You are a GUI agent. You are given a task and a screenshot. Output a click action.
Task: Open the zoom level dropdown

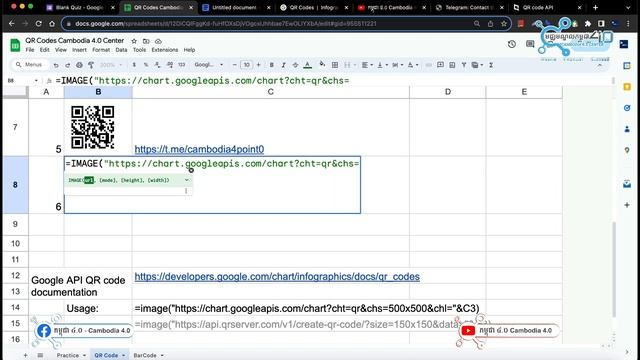pyautogui.click(x=111, y=65)
